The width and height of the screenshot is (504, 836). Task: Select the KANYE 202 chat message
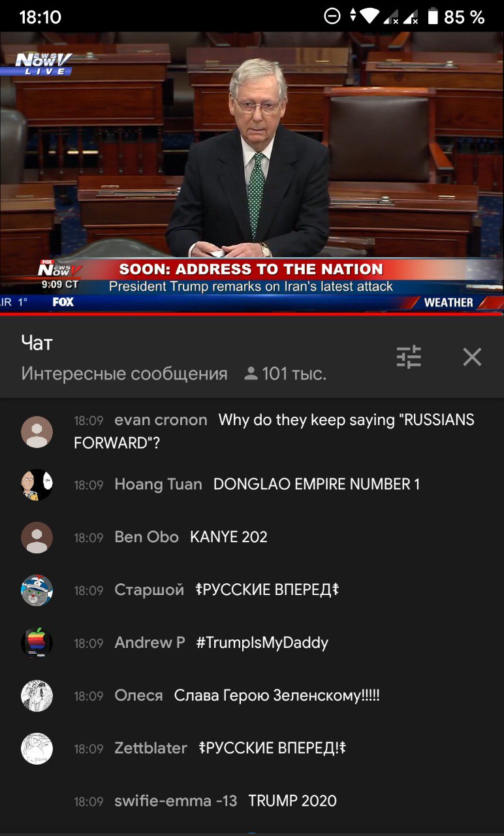228,537
